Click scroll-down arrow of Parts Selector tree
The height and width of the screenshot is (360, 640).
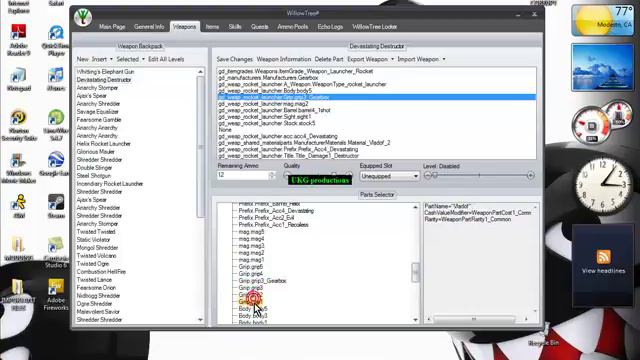click(415, 320)
